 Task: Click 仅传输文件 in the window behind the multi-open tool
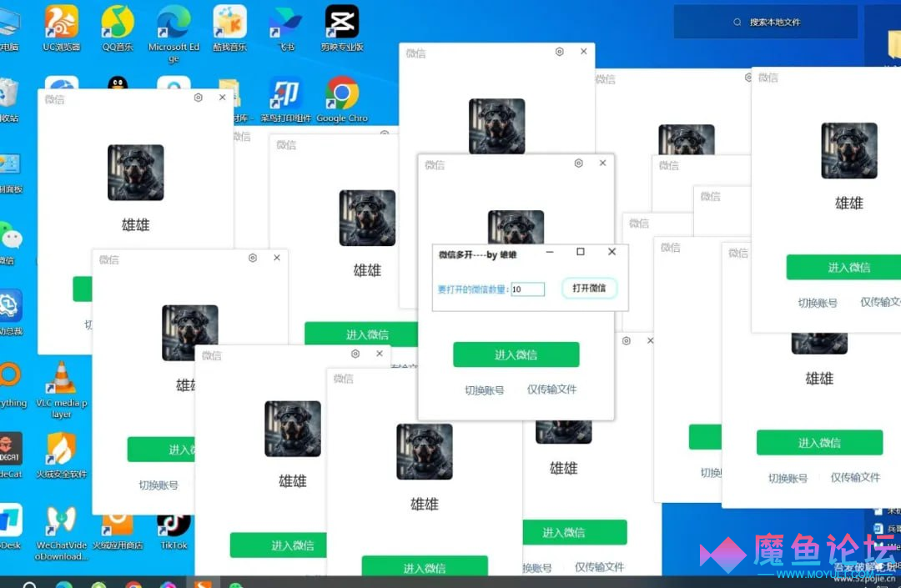(551, 389)
